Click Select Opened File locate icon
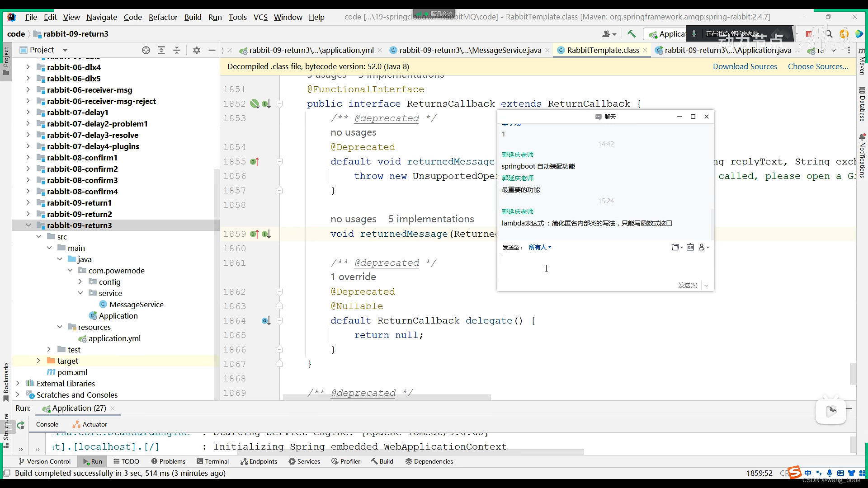The width and height of the screenshot is (868, 488). click(146, 50)
